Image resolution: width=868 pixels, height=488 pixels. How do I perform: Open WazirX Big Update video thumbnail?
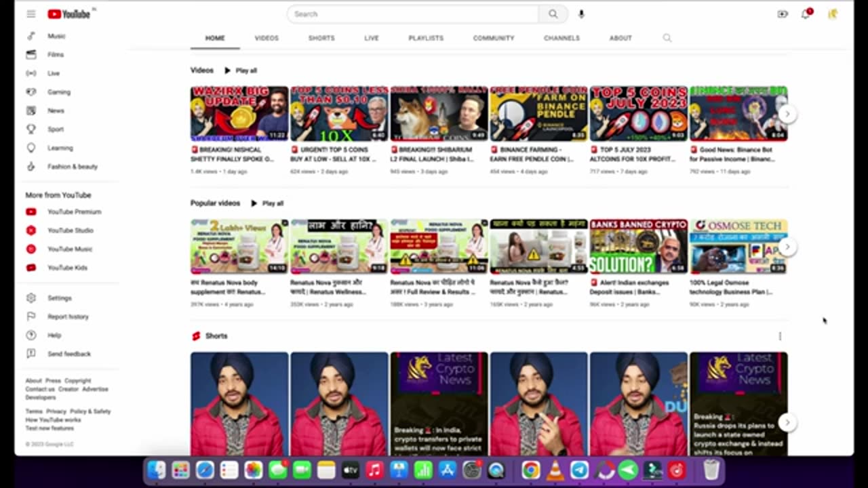tap(239, 113)
